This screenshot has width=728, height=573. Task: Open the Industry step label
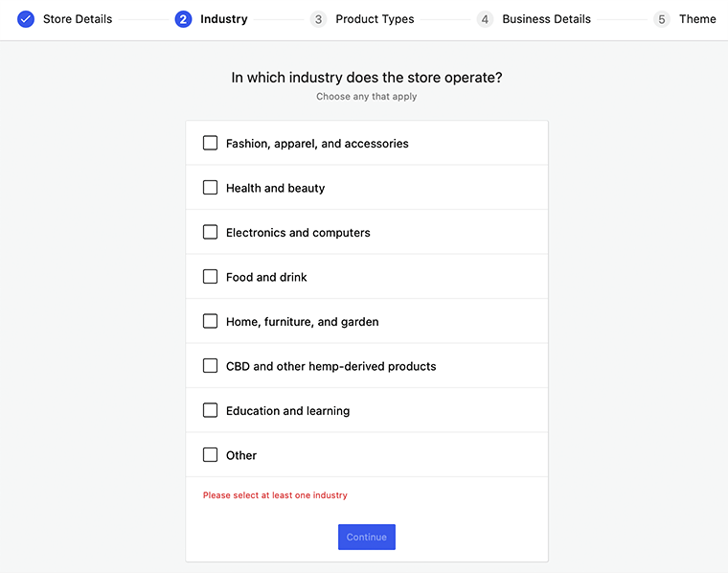224,19
